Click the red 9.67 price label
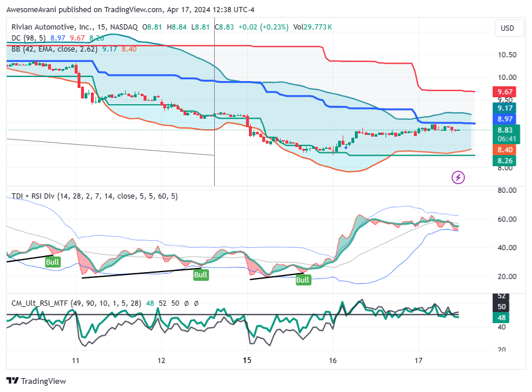The image size is (532, 392). click(505, 92)
